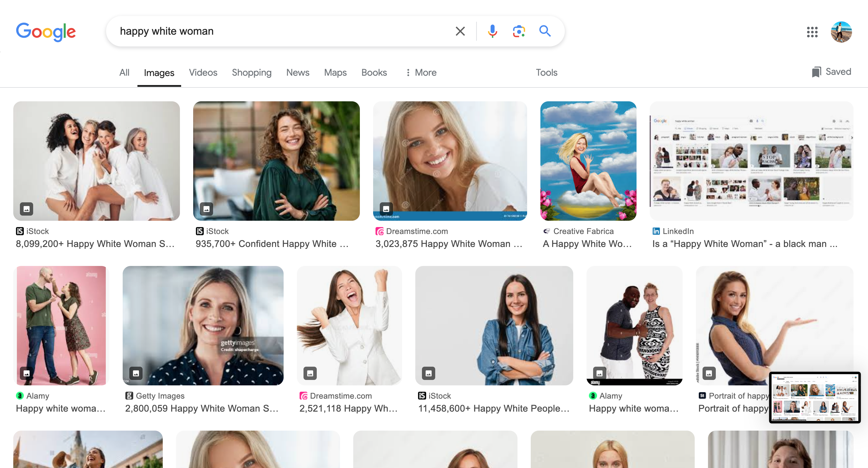
Task: Open Is a "Happy White Woman" LinkedIn link
Action: [x=745, y=244]
